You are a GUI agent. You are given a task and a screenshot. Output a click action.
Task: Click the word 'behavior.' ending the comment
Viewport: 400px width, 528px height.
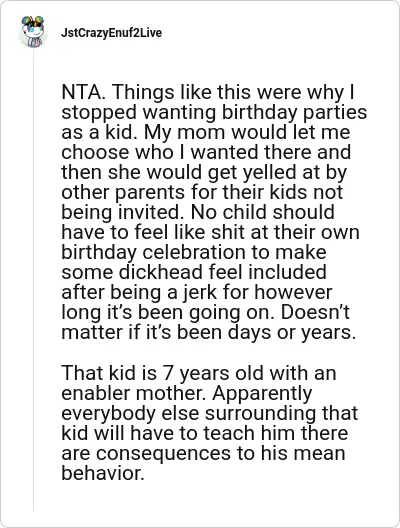[x=103, y=473]
